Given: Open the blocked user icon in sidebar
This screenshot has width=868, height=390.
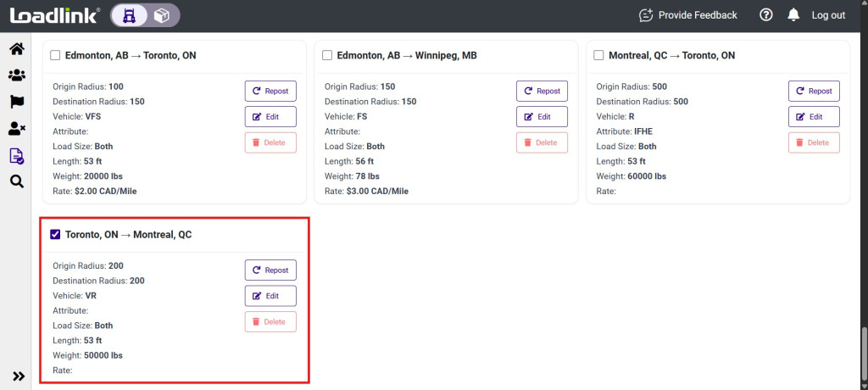Looking at the screenshot, I should (x=16, y=129).
